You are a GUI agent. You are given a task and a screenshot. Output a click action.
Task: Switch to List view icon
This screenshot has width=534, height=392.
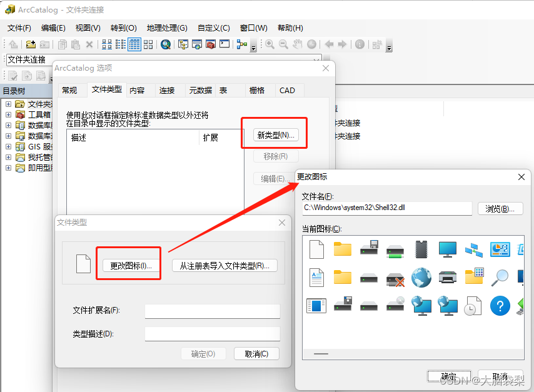pos(121,44)
